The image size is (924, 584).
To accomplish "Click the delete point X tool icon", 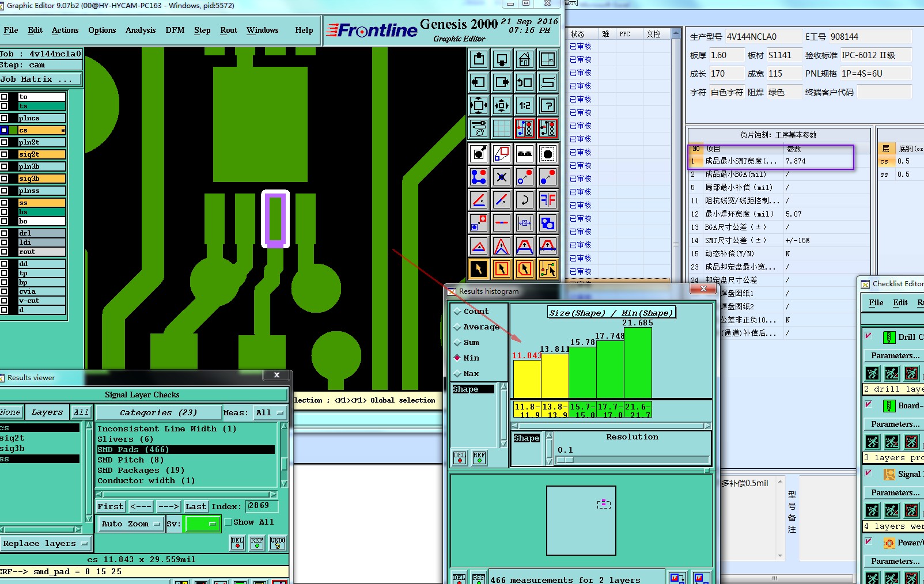I will pyautogui.click(x=502, y=177).
